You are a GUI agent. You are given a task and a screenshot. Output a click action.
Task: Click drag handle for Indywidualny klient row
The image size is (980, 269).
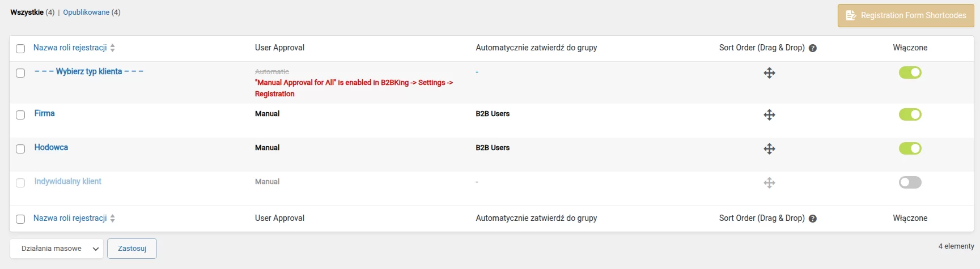(x=769, y=183)
